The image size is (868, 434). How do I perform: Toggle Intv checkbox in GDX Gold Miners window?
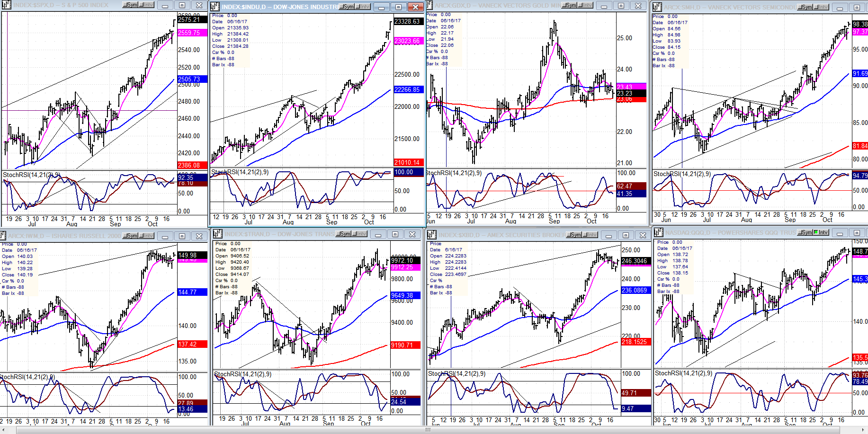click(585, 5)
